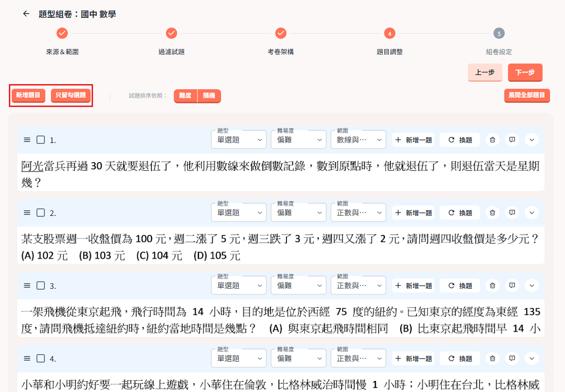This screenshot has height=392, width=565.
Task: Open the 題型 dropdown of question 1
Action: pos(239,140)
